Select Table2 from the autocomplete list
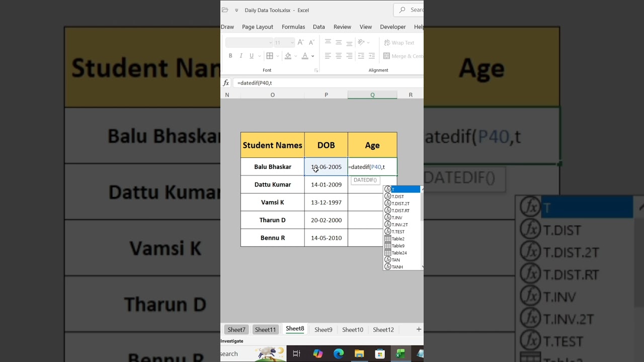644x362 pixels. [402, 239]
